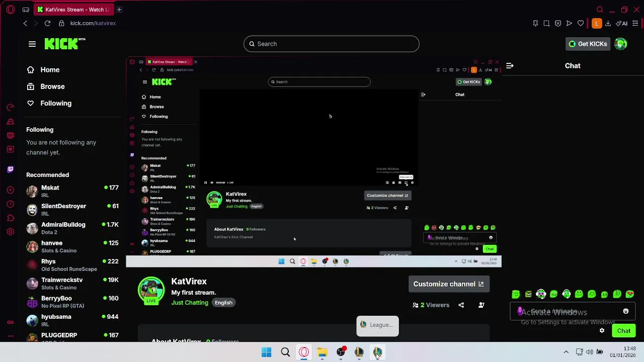This screenshot has width=644, height=362.
Task: Click KatVirex channel avatar
Action: 151,290
